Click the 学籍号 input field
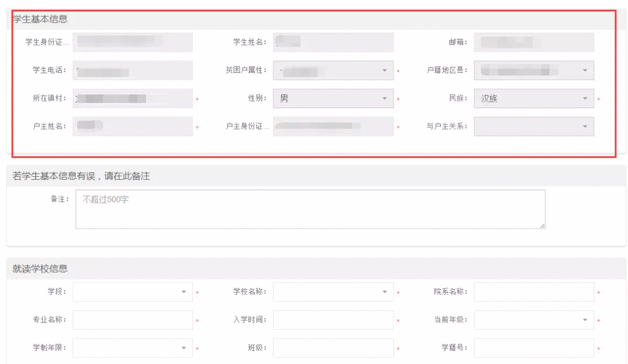Viewport: 628px width, 364px height. click(534, 348)
